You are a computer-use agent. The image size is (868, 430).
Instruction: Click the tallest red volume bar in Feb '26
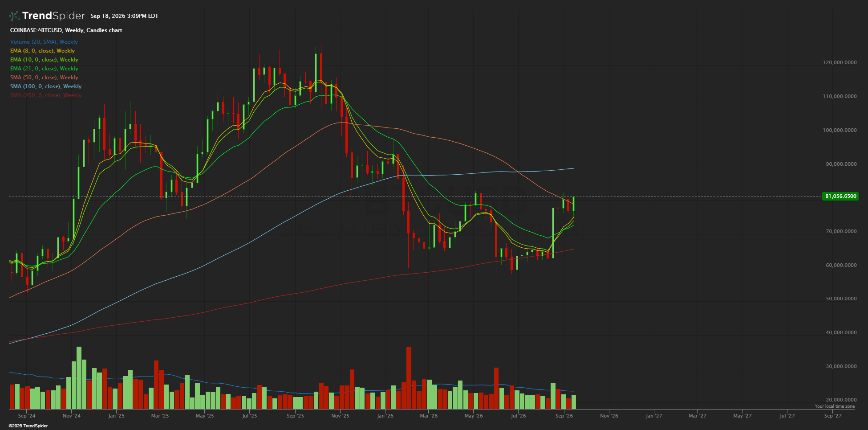tap(409, 378)
